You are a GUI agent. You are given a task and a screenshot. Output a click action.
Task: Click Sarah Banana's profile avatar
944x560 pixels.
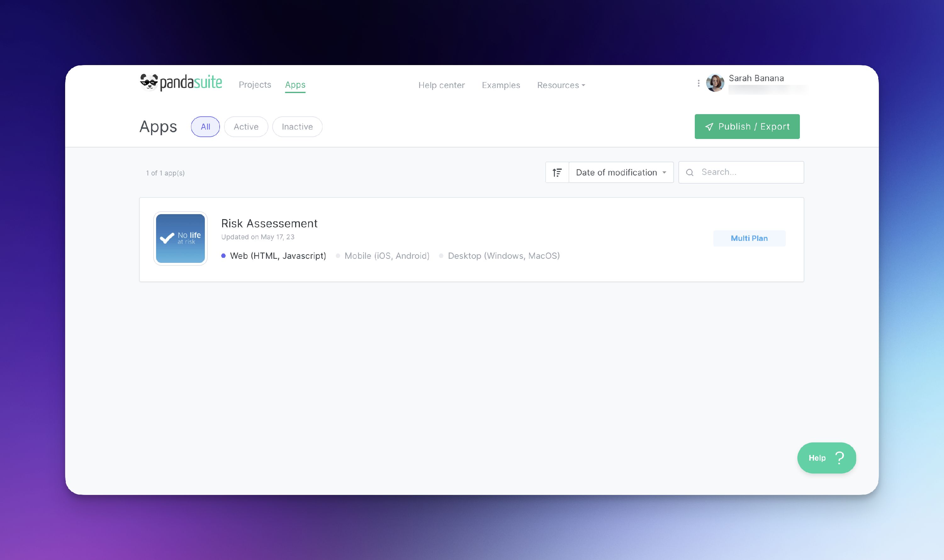715,83
